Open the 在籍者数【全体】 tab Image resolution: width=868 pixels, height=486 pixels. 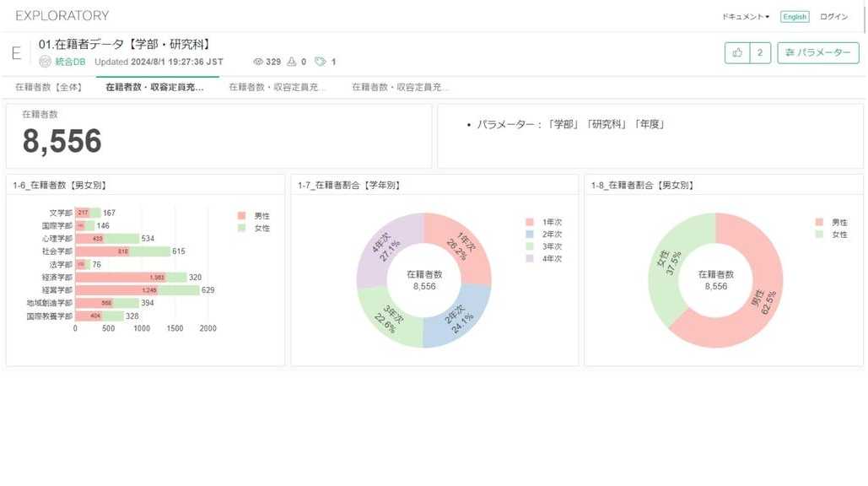(x=48, y=87)
